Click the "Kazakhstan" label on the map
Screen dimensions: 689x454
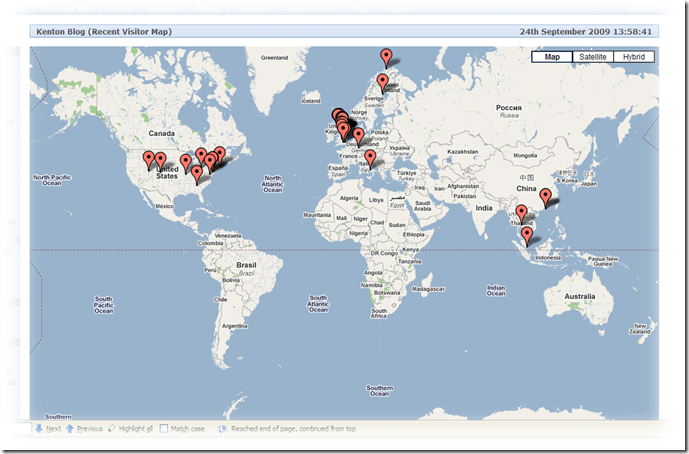point(463,152)
